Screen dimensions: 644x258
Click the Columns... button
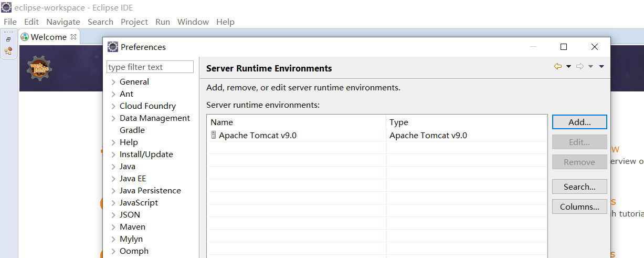(579, 207)
